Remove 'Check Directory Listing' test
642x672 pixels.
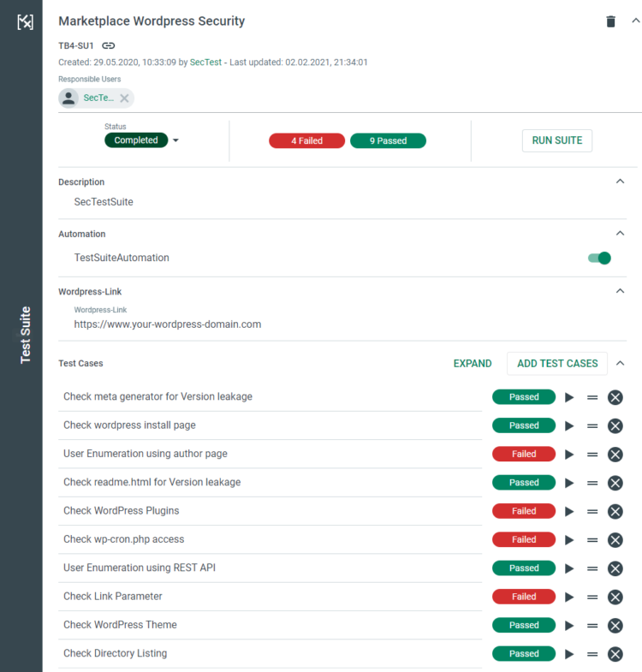(x=615, y=654)
